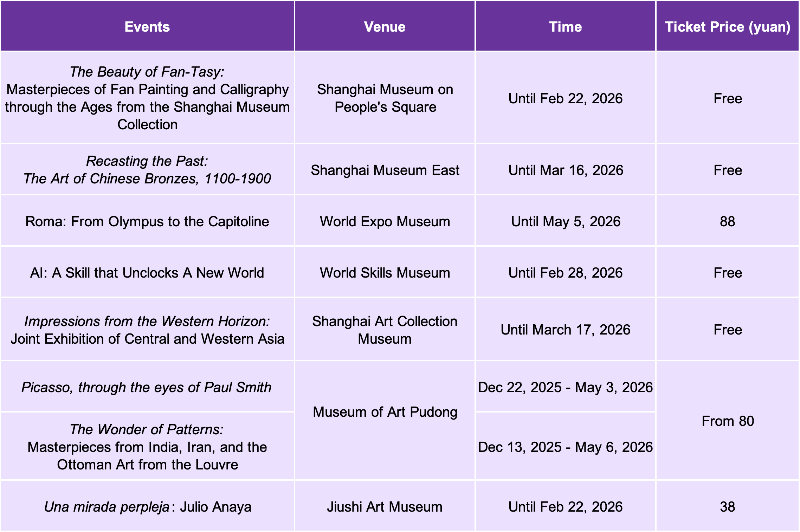Click Una mirada perpleja: Julio Anaya row
Screen dimensions: 800x532
(148, 507)
